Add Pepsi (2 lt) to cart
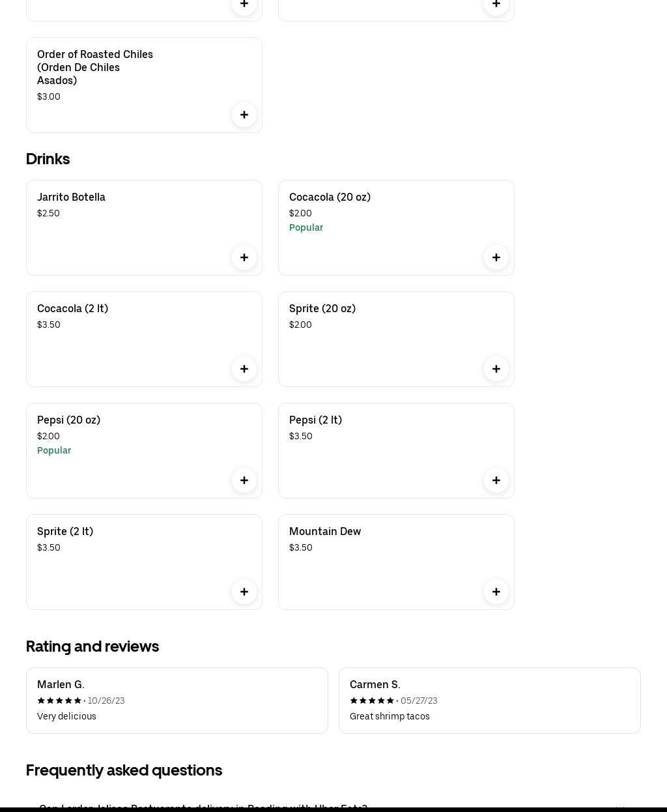 [x=496, y=480]
